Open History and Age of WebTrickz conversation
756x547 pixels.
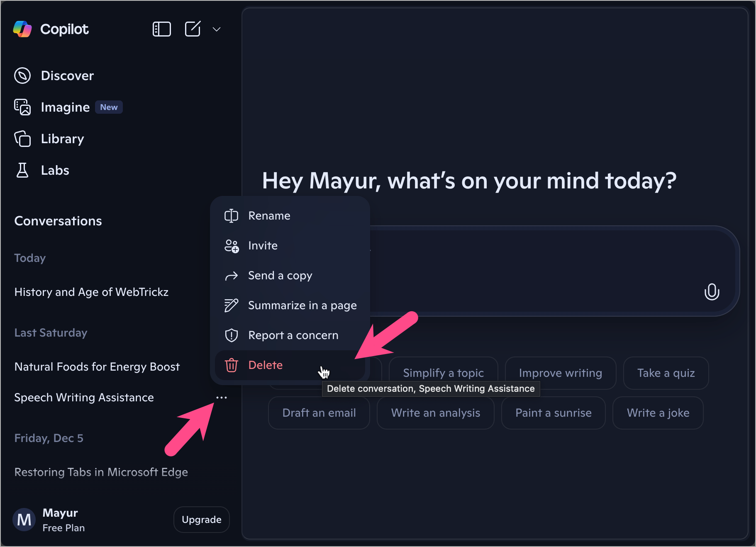(x=91, y=292)
